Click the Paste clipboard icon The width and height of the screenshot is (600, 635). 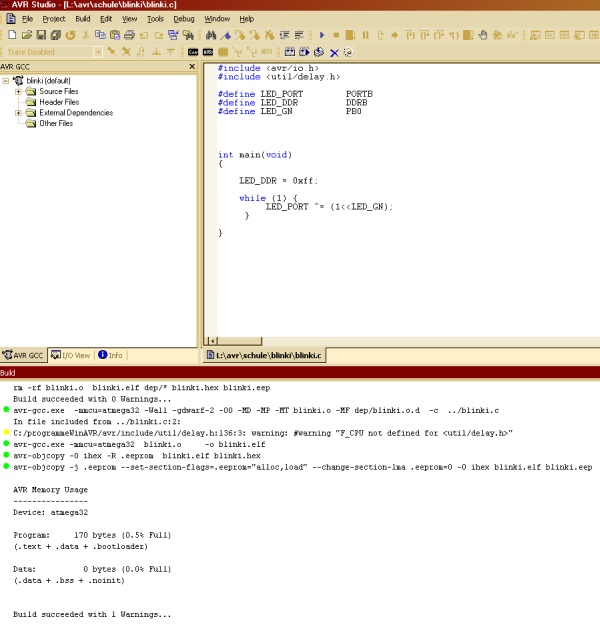(115, 35)
